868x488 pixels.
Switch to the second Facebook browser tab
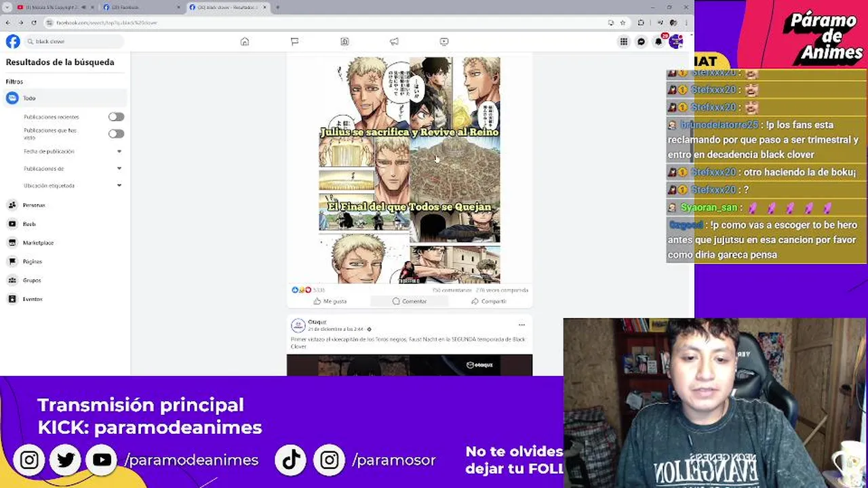tap(142, 7)
